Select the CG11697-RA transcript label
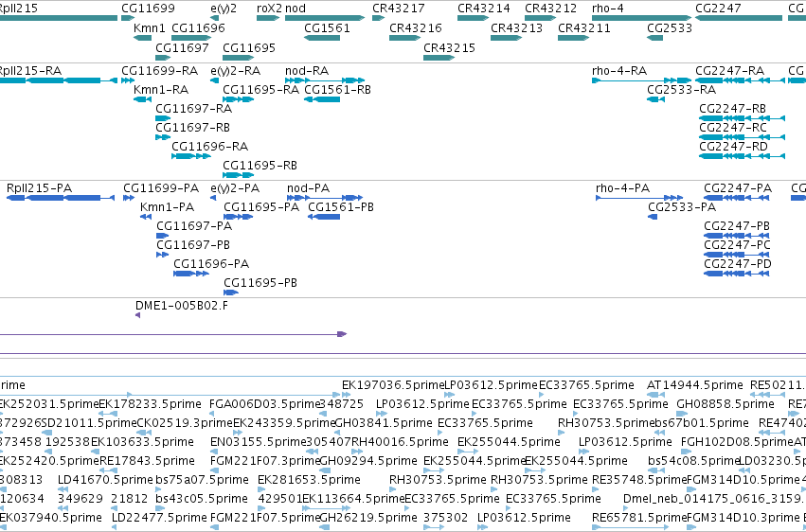The height and width of the screenshot is (532, 806). (194, 109)
